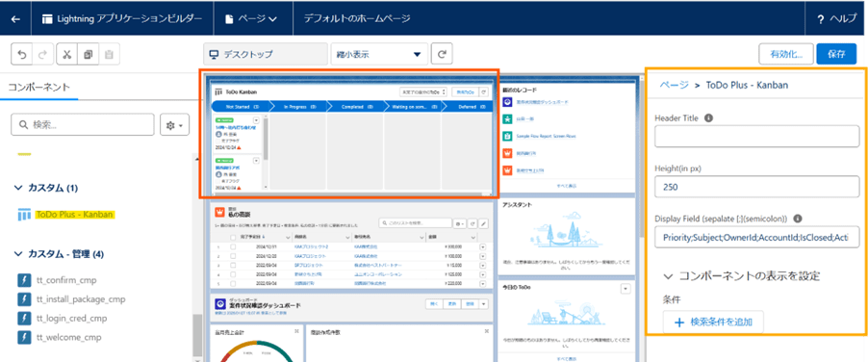The image size is (868, 362).
Task: Tick checkbox in list row 5
Action: pyautogui.click(x=233, y=283)
